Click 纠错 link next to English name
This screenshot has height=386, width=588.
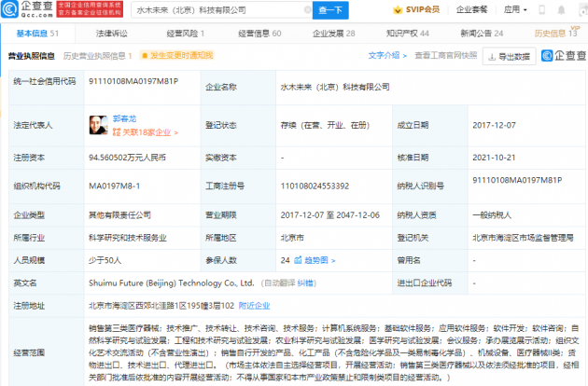click(307, 282)
